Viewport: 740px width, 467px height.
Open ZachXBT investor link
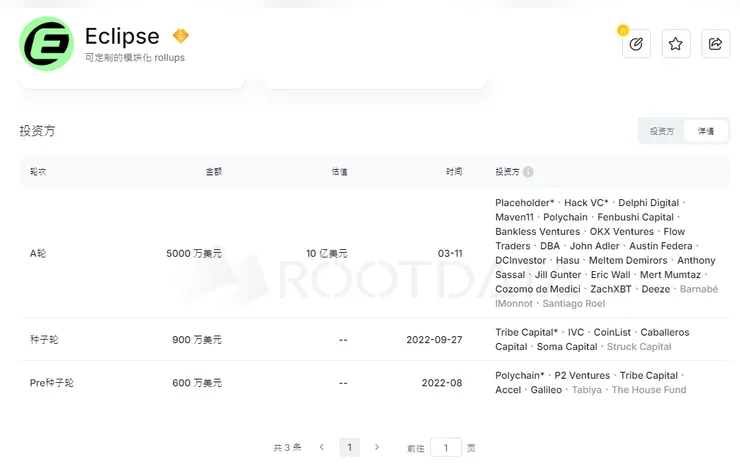click(611, 289)
